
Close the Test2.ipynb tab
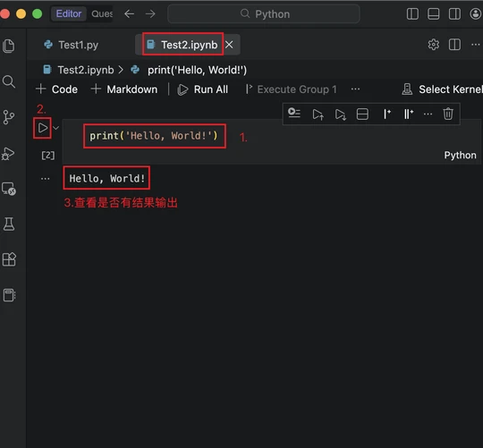(x=229, y=45)
